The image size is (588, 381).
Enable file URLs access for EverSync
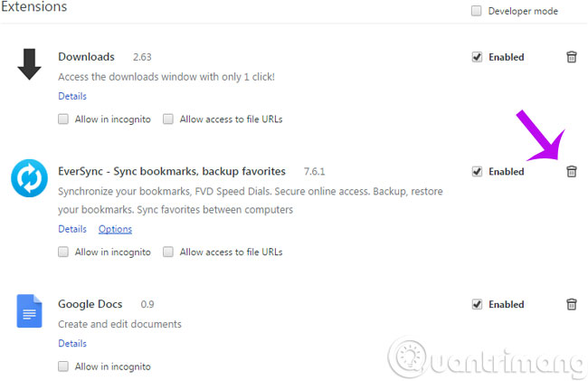[x=168, y=252]
